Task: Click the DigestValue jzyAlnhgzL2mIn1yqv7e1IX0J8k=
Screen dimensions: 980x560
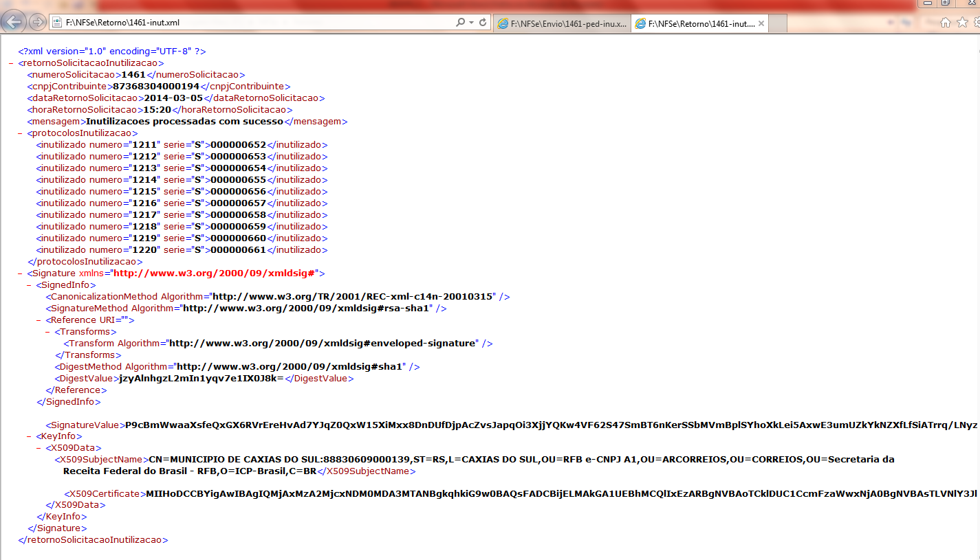Action: [x=202, y=379]
